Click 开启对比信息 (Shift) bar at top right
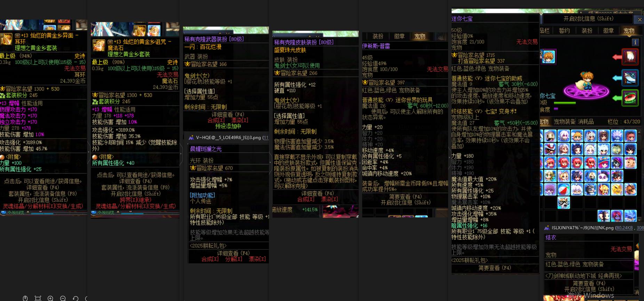The height and width of the screenshot is (301, 644). pyautogui.click(x=588, y=19)
